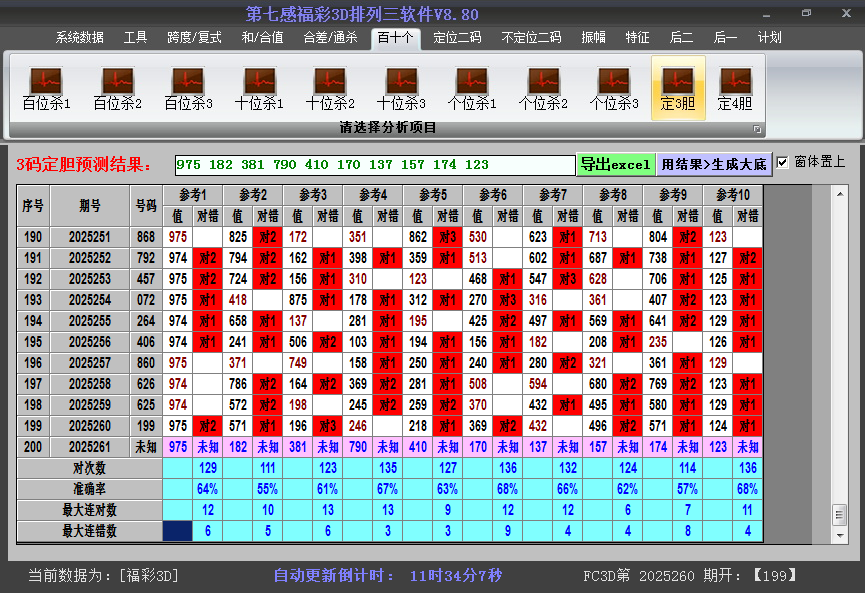Activate the 定3胆 analysis icon
Image resolution: width=865 pixels, height=593 pixels.
coord(678,88)
